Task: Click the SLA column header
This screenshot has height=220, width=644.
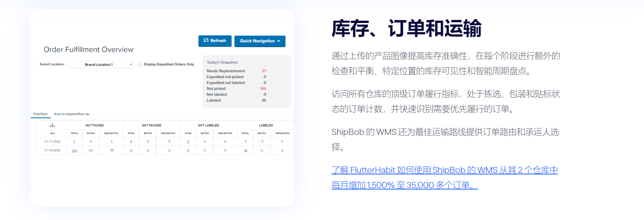Action: pyautogui.click(x=52, y=133)
